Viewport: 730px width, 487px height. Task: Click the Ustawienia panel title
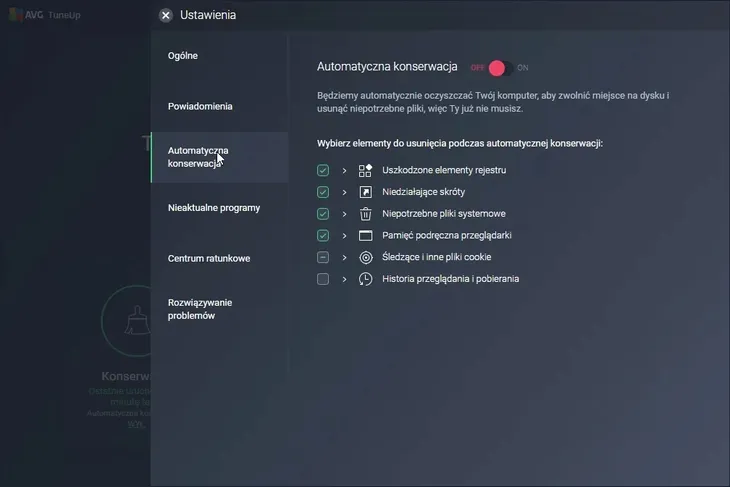pyautogui.click(x=208, y=15)
